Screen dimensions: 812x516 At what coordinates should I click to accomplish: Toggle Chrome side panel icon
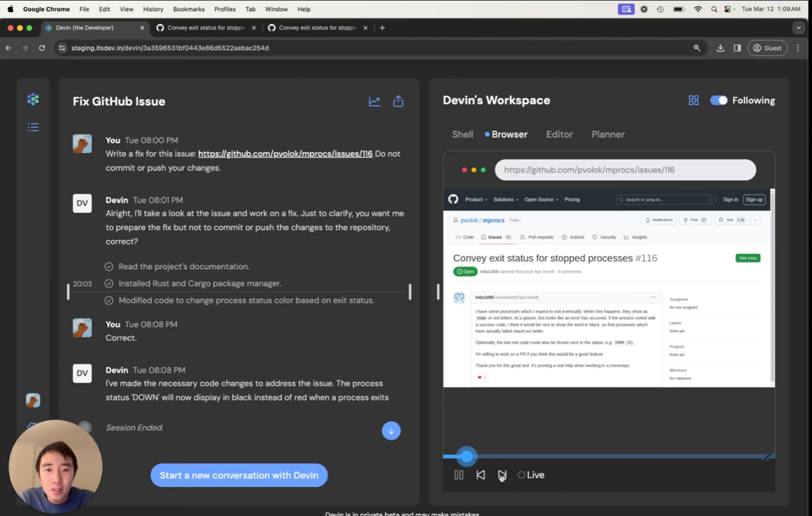pos(737,48)
